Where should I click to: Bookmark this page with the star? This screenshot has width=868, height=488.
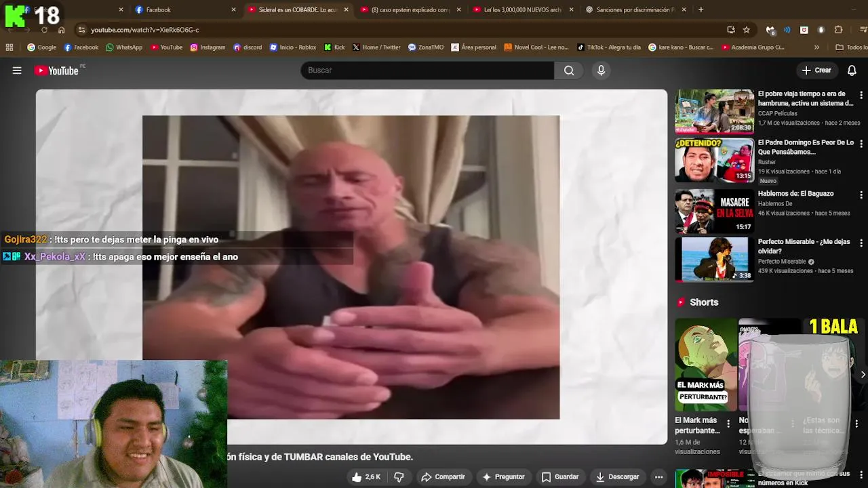747,30
